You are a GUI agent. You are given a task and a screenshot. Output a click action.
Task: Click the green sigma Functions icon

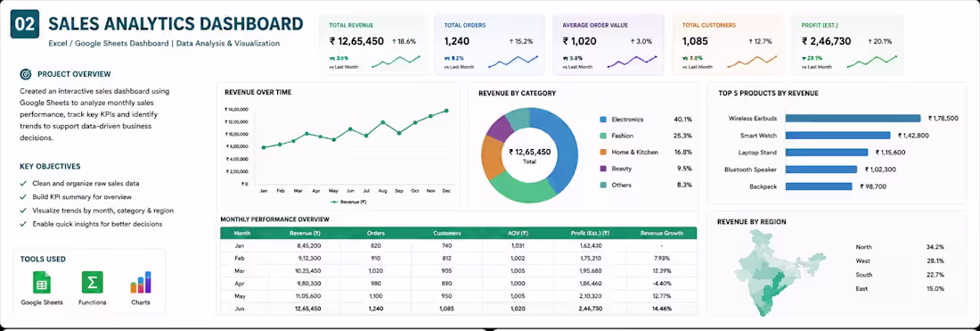tap(92, 283)
